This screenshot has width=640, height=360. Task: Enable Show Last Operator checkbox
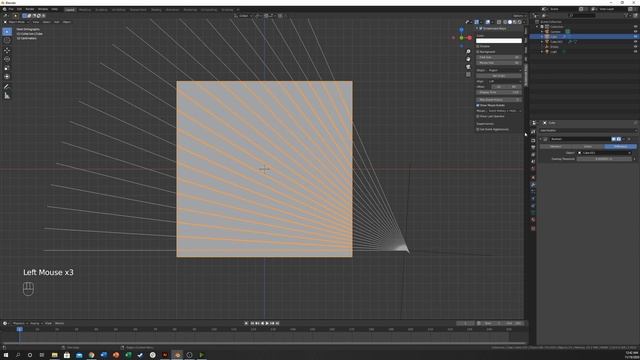pos(478,116)
